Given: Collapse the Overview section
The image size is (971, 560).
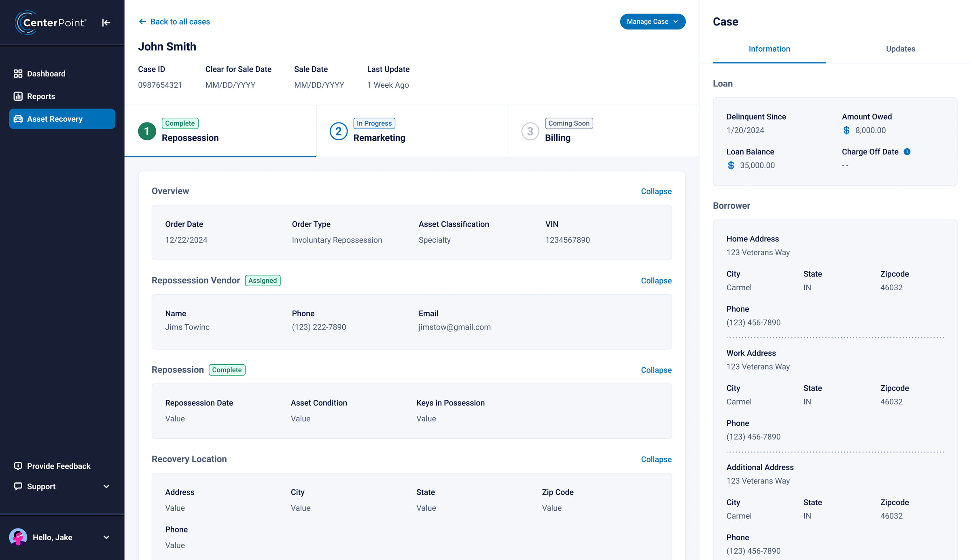Looking at the screenshot, I should click(656, 191).
